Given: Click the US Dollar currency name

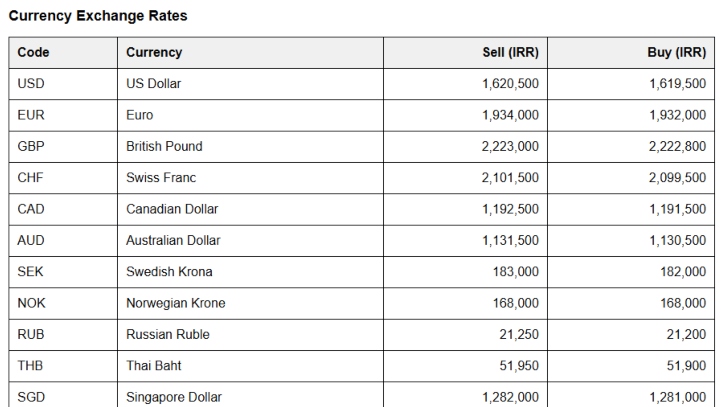Looking at the screenshot, I should point(154,84).
